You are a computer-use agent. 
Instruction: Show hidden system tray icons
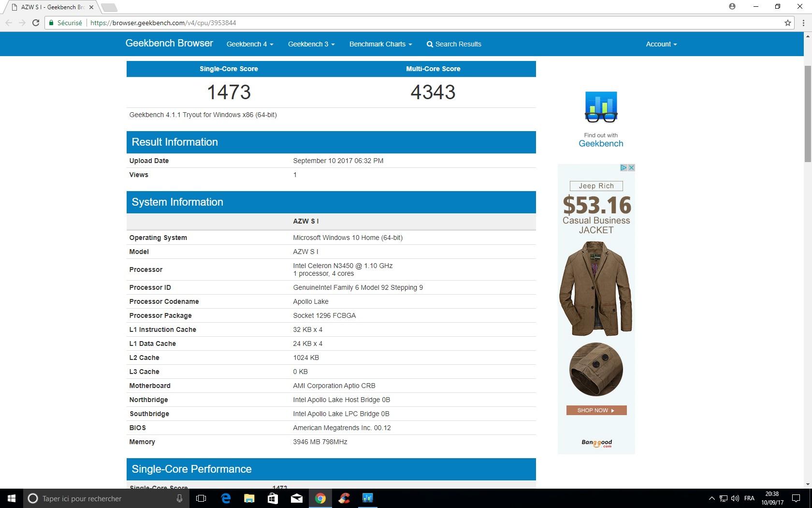point(711,498)
